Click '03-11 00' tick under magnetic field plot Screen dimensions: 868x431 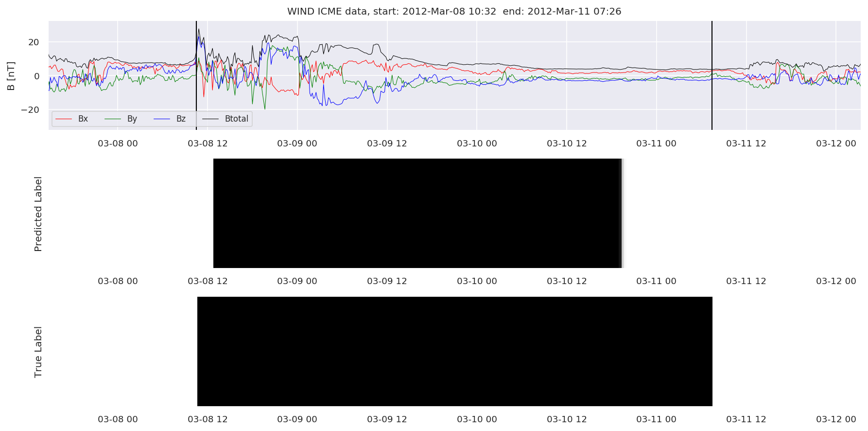tap(656, 144)
